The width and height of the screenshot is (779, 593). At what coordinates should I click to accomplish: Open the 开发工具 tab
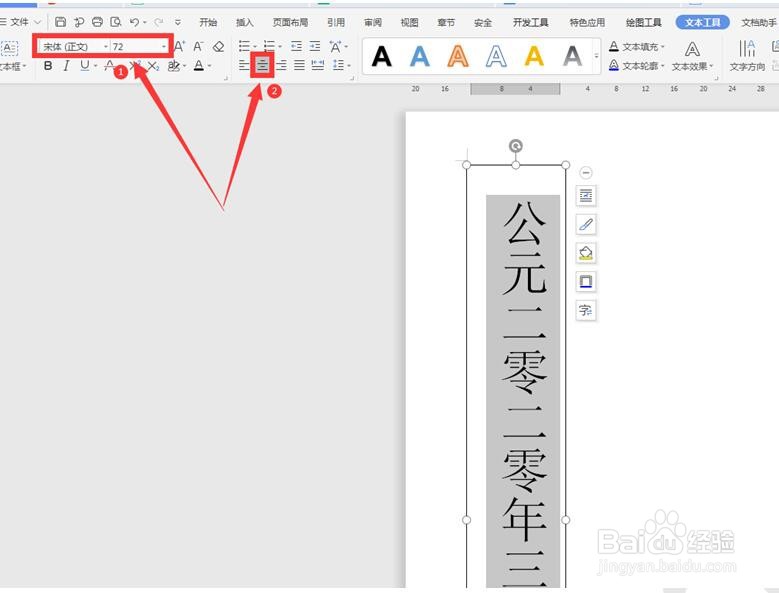[x=531, y=22]
